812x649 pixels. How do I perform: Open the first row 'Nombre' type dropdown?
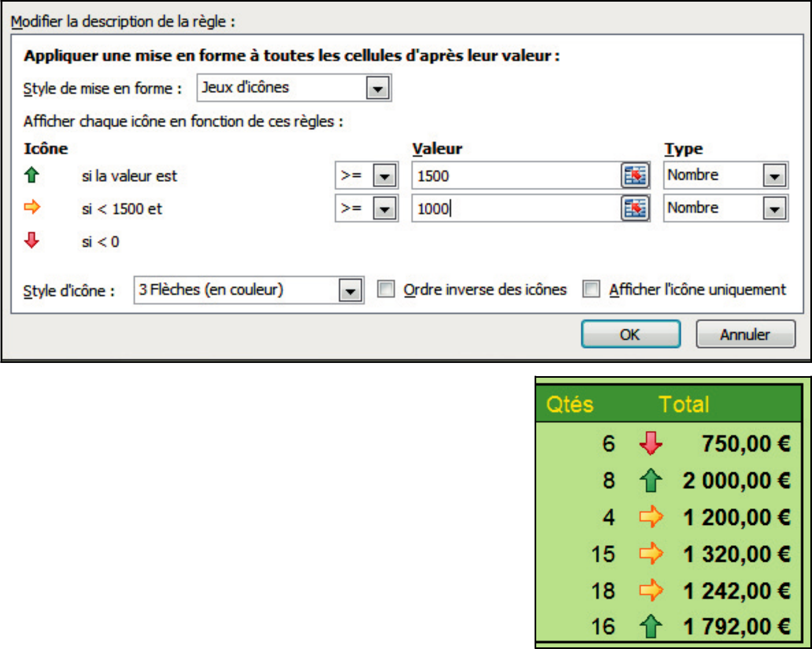point(774,176)
